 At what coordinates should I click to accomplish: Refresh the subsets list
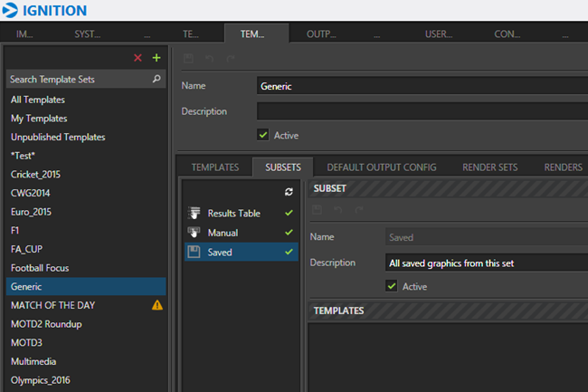[x=289, y=192]
